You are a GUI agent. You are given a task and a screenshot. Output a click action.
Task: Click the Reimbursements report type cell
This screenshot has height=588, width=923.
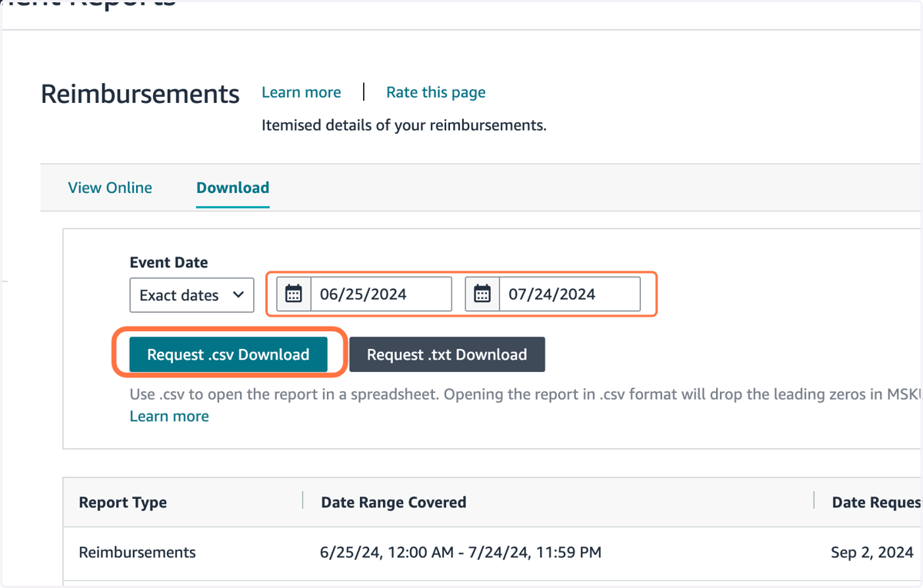coord(138,552)
